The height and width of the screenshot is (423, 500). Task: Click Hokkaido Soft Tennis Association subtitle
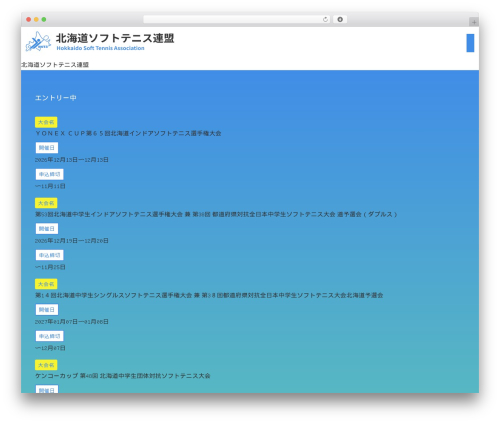[x=100, y=48]
